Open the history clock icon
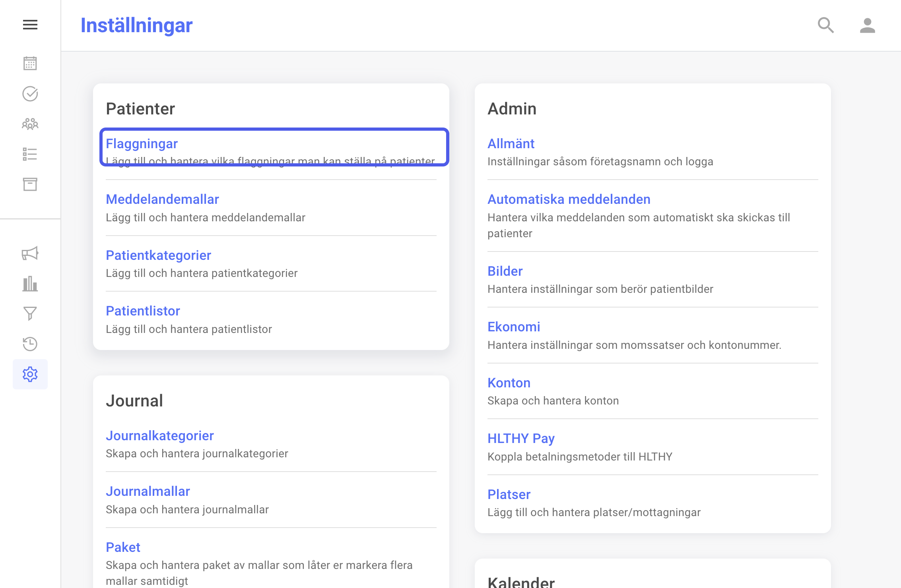 [30, 344]
